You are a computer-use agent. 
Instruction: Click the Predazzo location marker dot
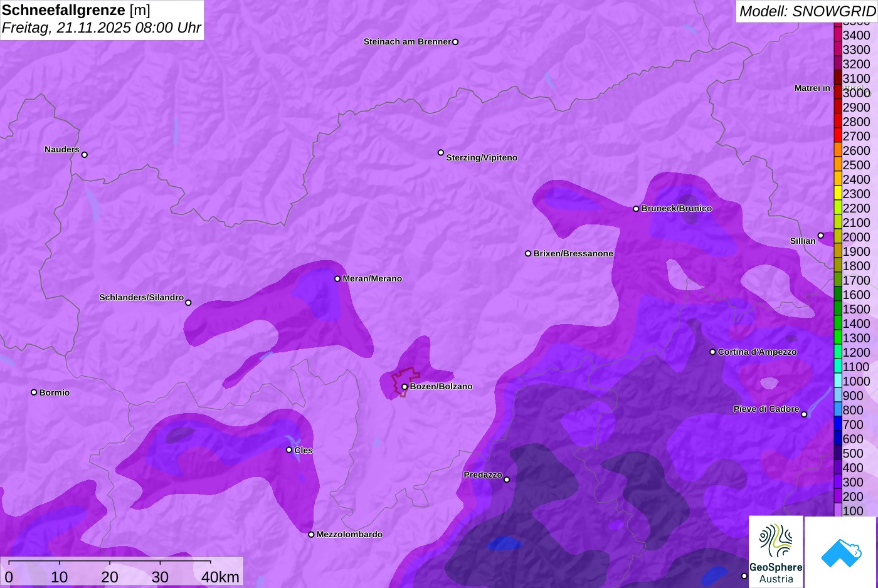coord(507,480)
